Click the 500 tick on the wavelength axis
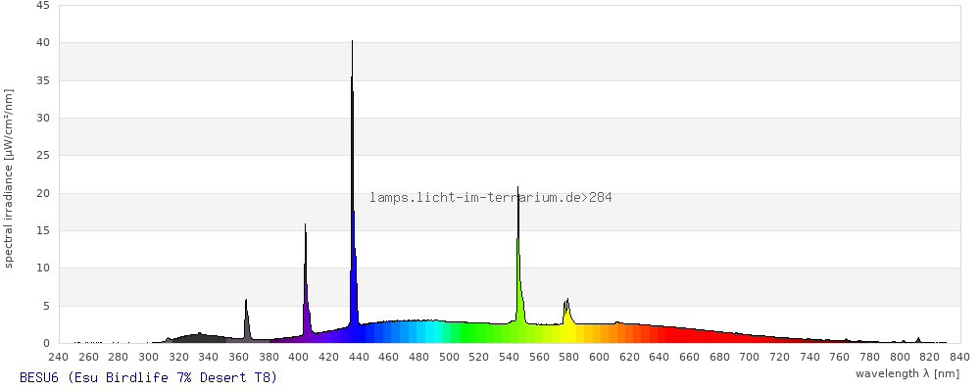 449,357
